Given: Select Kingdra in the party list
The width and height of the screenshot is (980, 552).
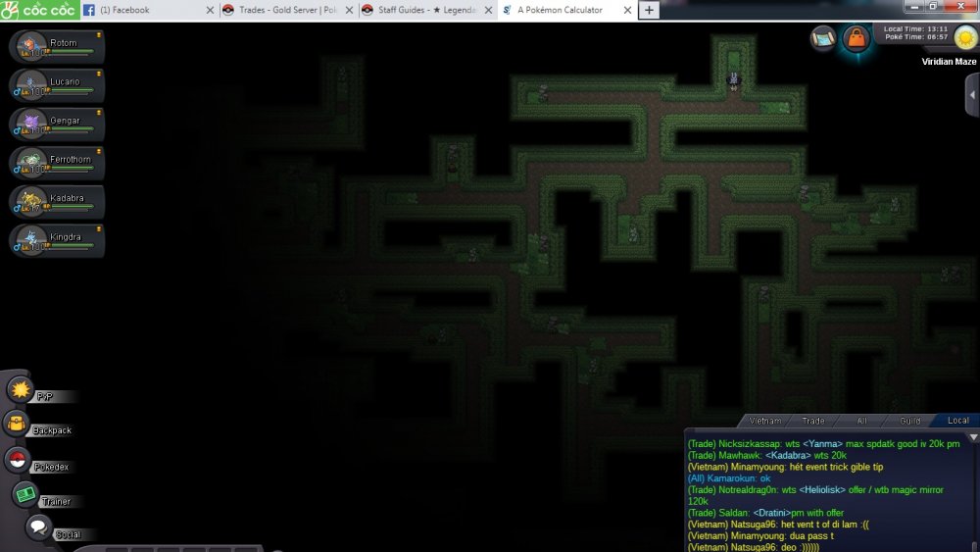Looking at the screenshot, I should point(57,240).
